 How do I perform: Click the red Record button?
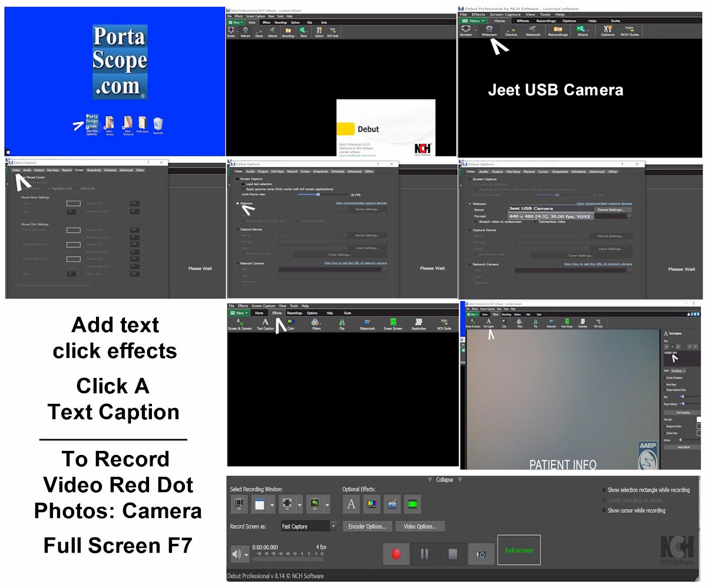(x=396, y=554)
